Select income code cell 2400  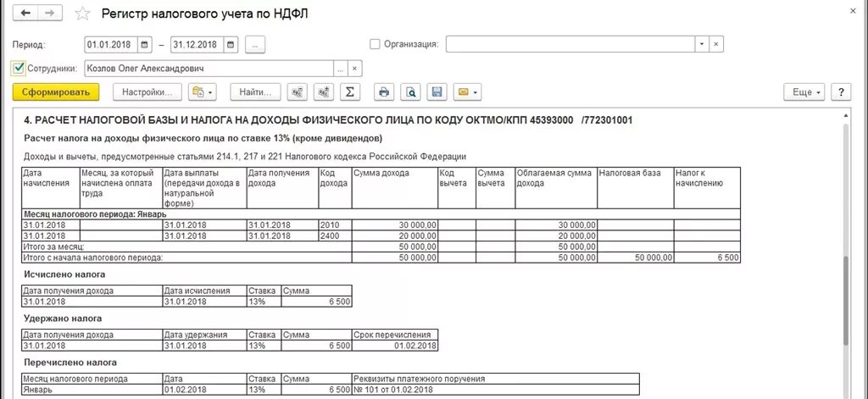335,236
